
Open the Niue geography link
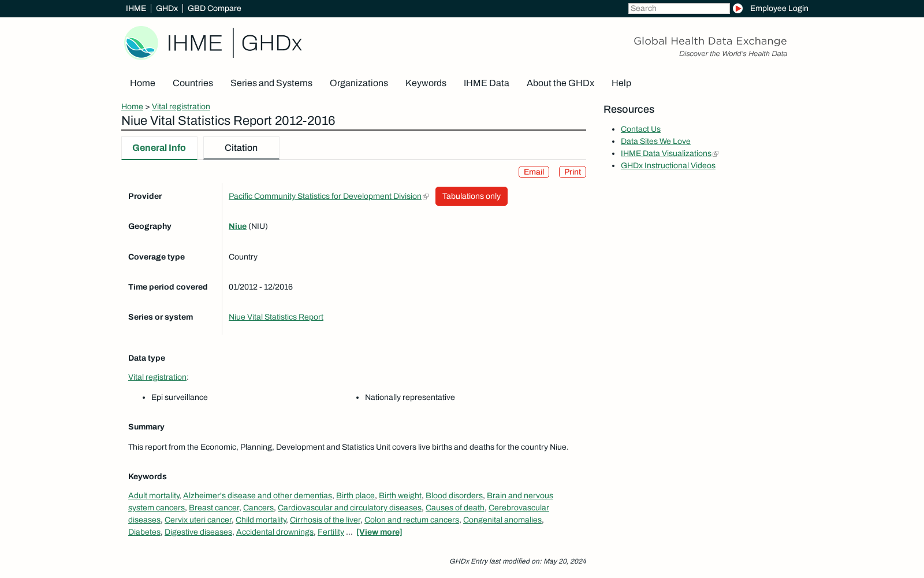[x=237, y=226]
